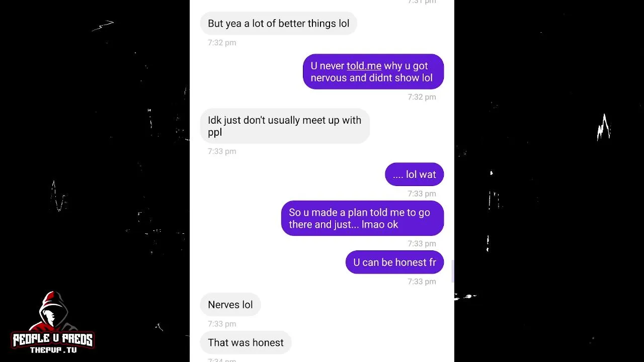
Task: Tap the 'So u made a plan' message
Action: point(362,218)
